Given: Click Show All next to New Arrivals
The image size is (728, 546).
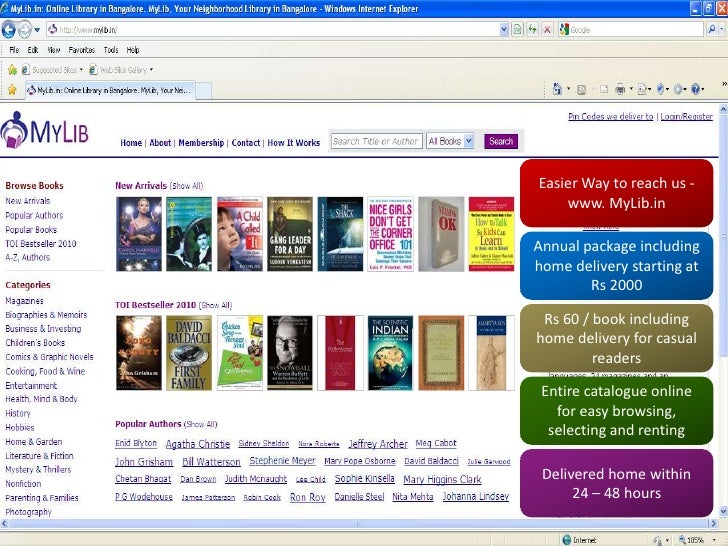Looking at the screenshot, I should 186,186.
